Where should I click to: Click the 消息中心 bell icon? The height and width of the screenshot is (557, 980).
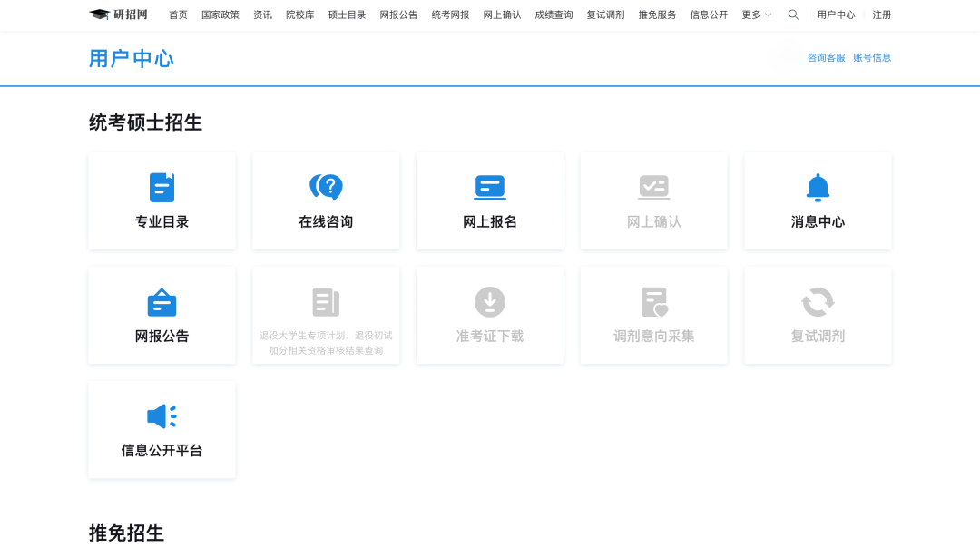(818, 188)
